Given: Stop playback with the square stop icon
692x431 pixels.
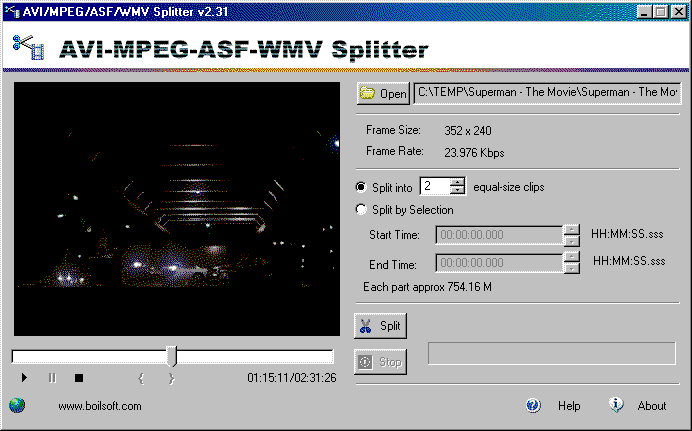Looking at the screenshot, I should point(79,378).
